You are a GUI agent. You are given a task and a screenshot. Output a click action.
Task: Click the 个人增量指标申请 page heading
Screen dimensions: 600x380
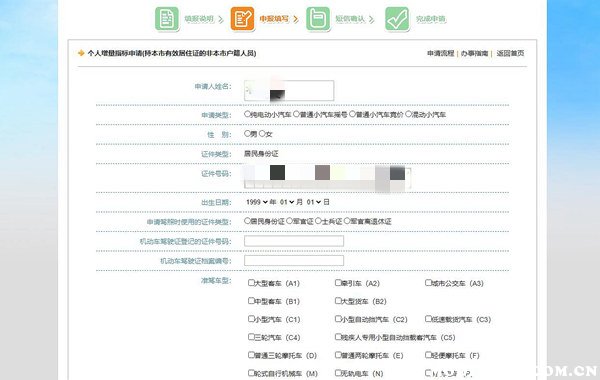coord(172,53)
